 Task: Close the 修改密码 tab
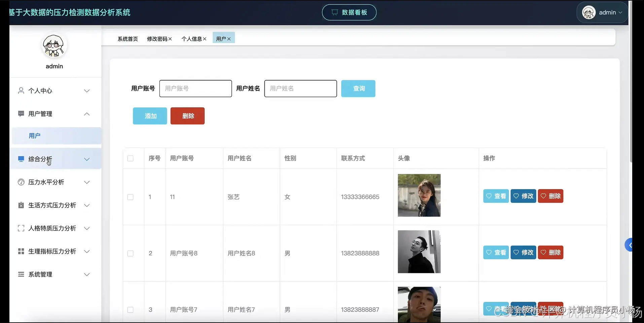pyautogui.click(x=170, y=39)
